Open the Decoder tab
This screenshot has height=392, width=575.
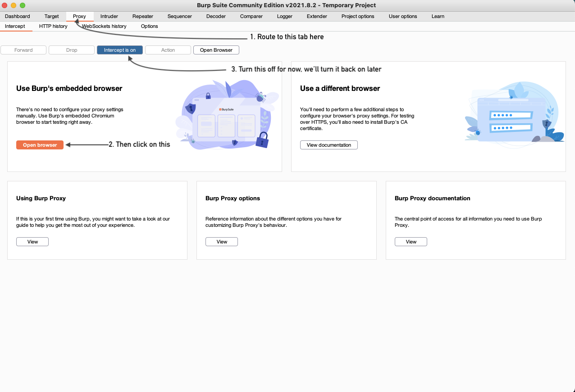[216, 16]
